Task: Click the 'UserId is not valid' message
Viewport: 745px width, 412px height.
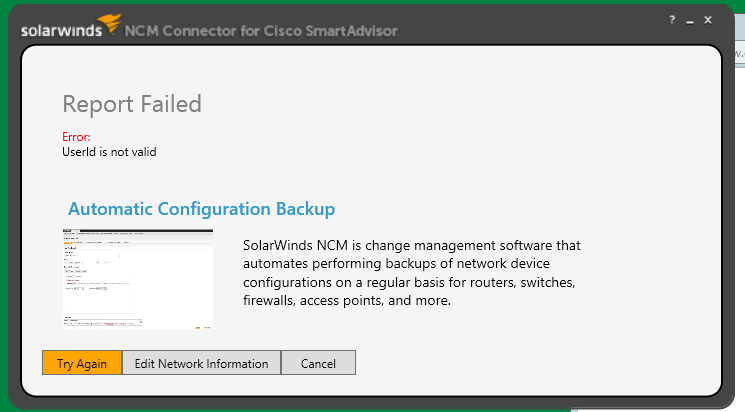Action: coord(109,153)
